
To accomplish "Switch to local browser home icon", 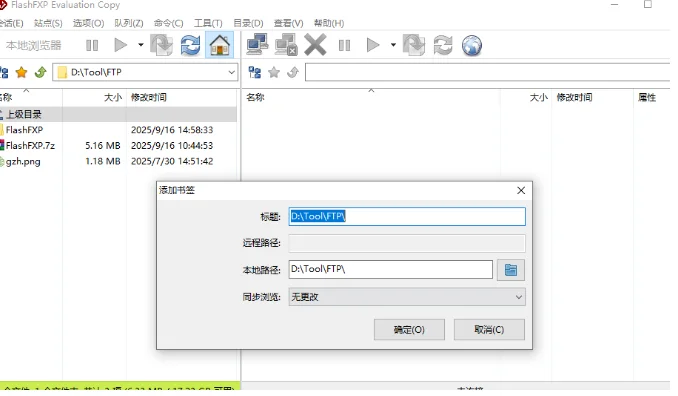I will (x=220, y=45).
